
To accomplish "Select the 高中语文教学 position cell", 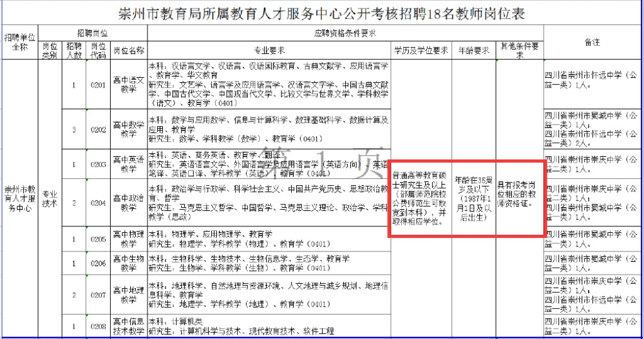I will point(129,84).
